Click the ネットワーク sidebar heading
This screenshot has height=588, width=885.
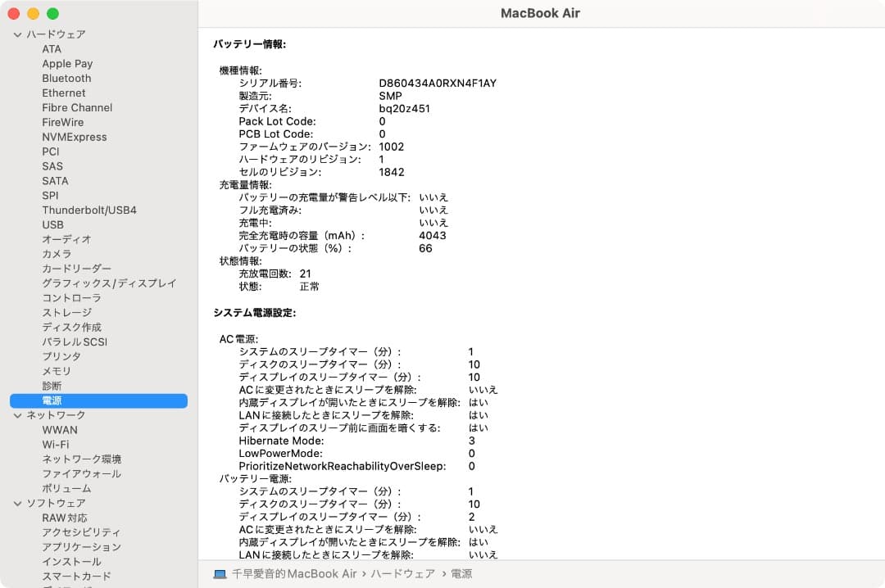pyautogui.click(x=57, y=415)
